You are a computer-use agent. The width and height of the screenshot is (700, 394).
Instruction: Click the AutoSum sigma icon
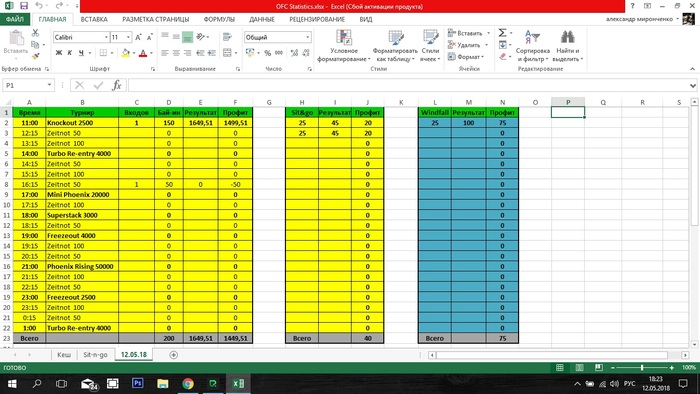pos(502,33)
